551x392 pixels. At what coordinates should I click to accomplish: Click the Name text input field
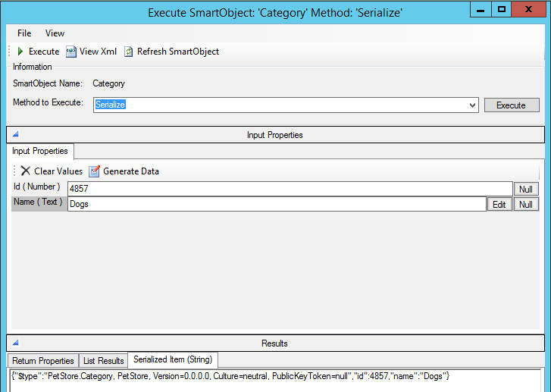tap(276, 204)
